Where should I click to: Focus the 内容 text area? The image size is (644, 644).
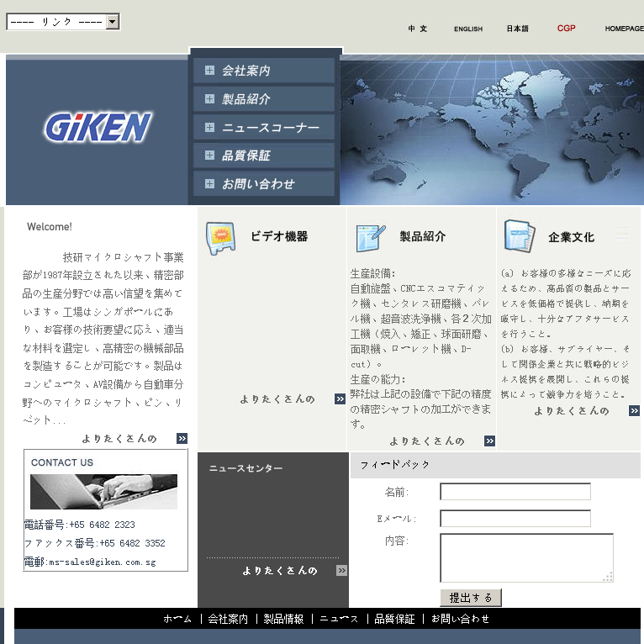[526, 557]
